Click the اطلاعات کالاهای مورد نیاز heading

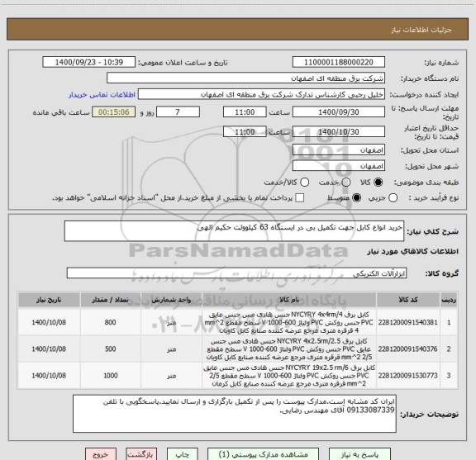coord(413,252)
